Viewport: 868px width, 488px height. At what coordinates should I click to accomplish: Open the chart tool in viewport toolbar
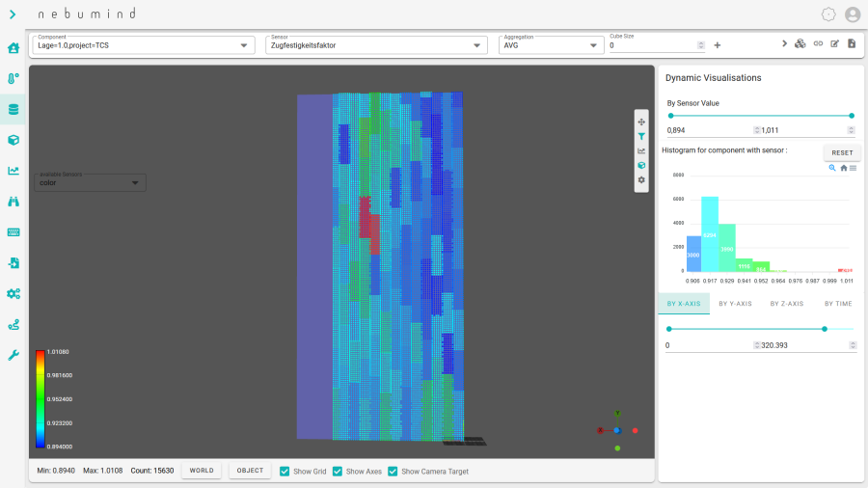(641, 150)
